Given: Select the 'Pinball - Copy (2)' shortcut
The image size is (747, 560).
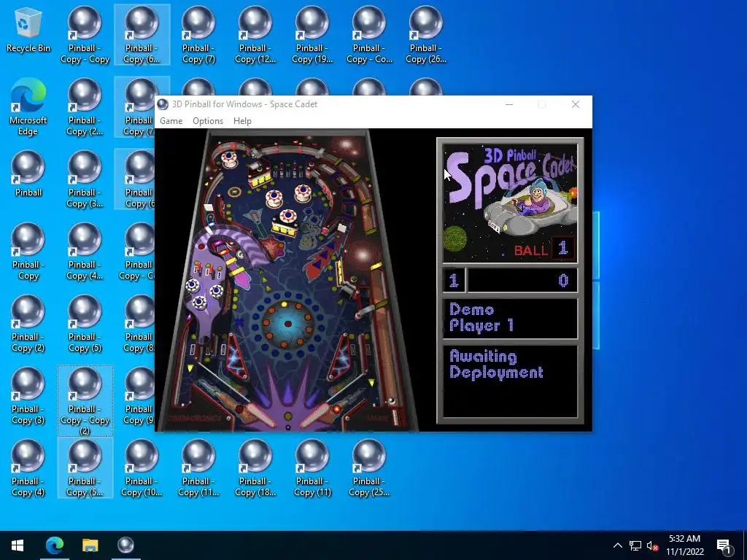Looking at the screenshot, I should (x=28, y=324).
